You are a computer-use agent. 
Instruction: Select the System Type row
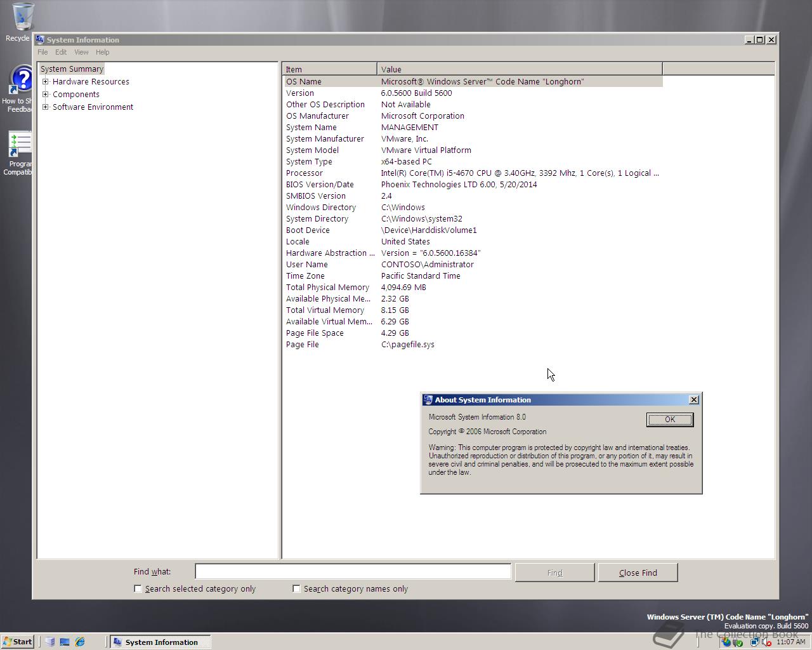click(473, 161)
